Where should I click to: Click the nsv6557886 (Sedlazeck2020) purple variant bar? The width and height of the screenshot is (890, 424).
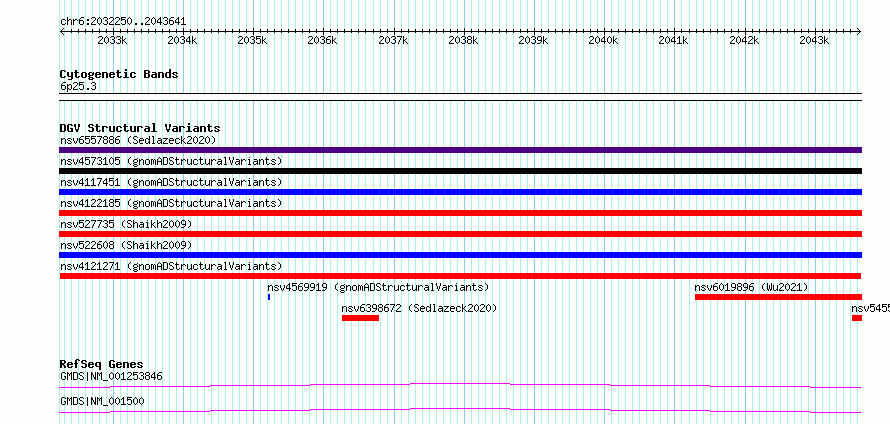[460, 150]
